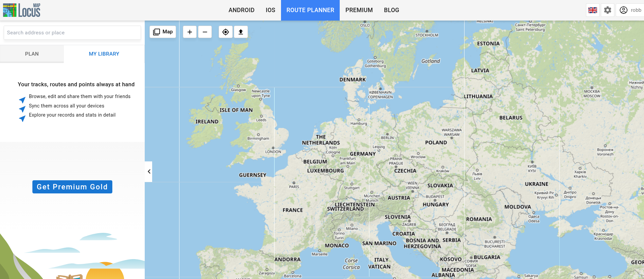Open the Premium page
This screenshot has height=279, width=644.
[359, 10]
